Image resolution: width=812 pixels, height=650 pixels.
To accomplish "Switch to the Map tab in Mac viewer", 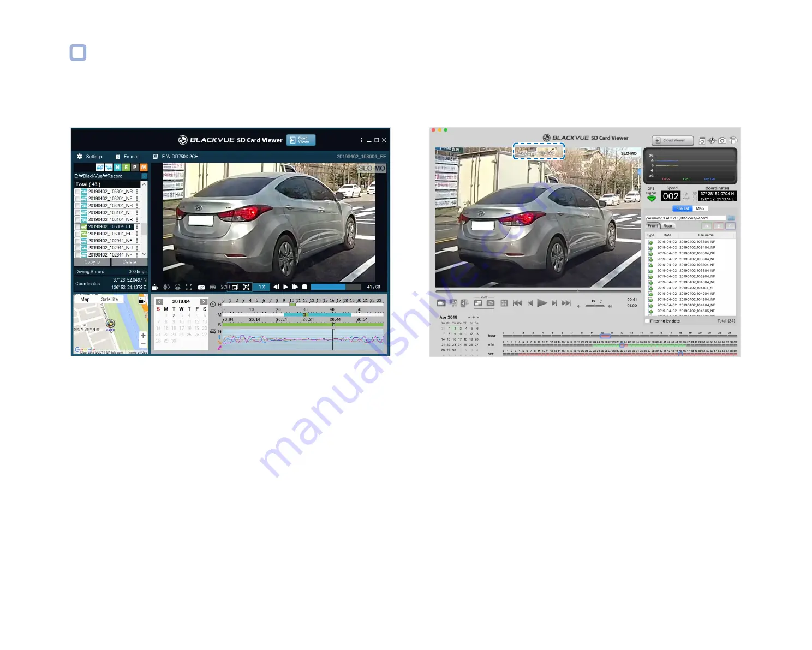I will pos(700,208).
